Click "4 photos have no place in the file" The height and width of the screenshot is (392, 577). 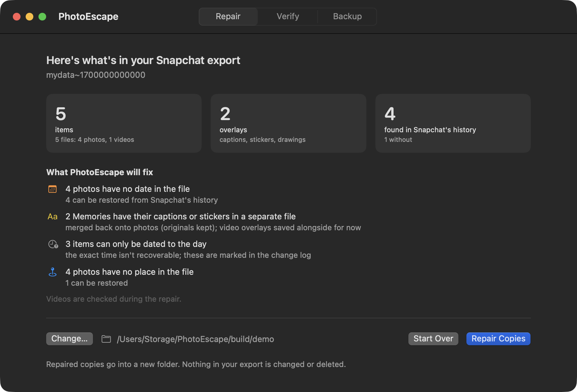(x=130, y=272)
